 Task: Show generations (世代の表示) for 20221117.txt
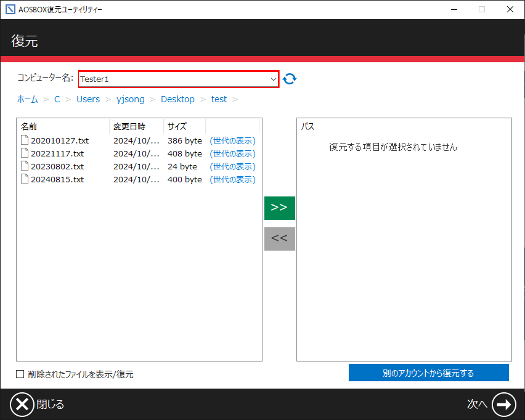click(233, 153)
